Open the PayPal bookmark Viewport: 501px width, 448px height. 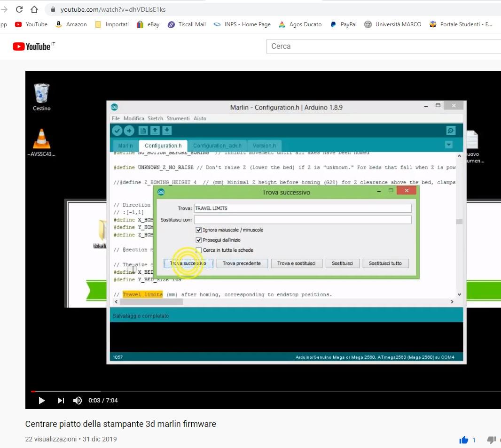(x=343, y=24)
